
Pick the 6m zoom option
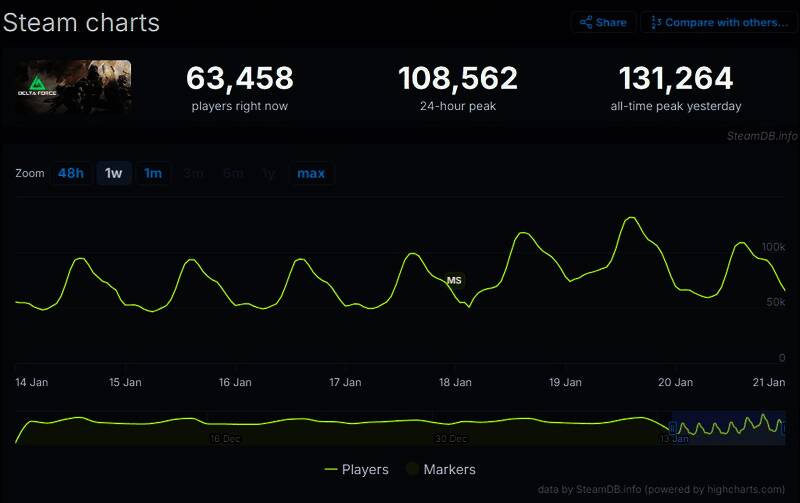coord(233,173)
